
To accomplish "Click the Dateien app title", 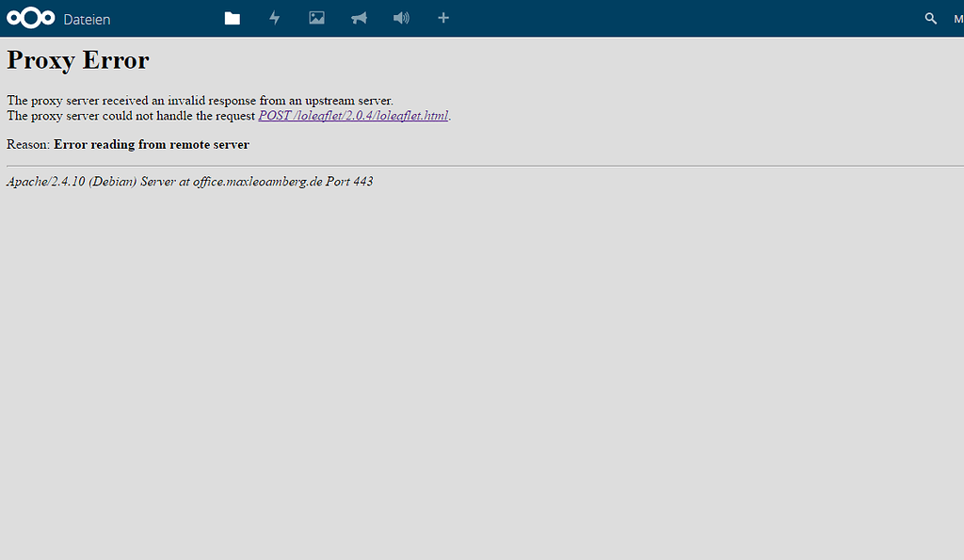I will click(87, 19).
